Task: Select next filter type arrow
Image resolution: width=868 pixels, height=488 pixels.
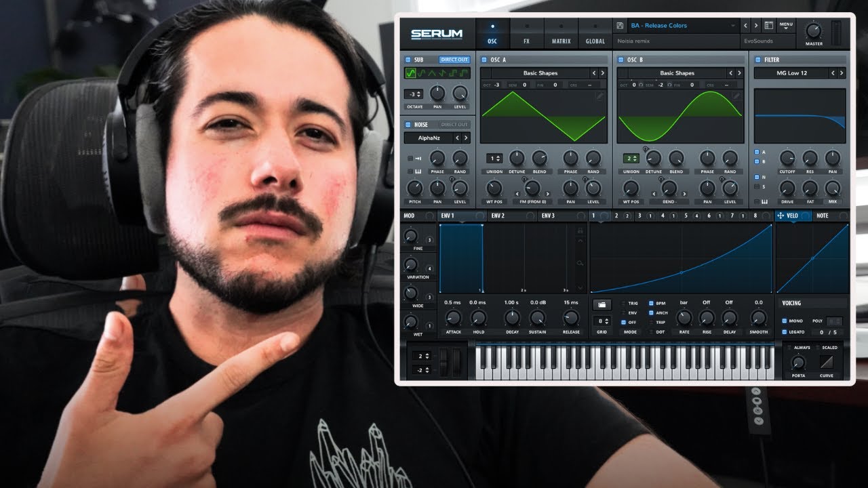Action: (x=842, y=73)
